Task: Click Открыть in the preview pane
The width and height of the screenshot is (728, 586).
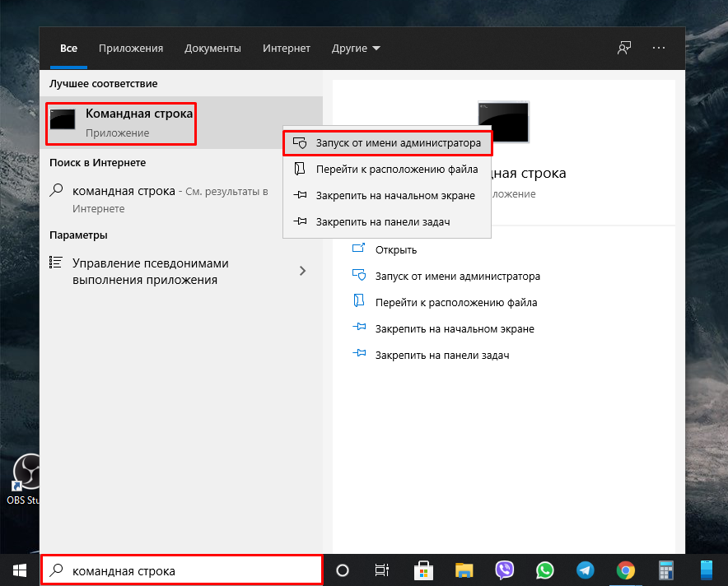Action: point(396,249)
